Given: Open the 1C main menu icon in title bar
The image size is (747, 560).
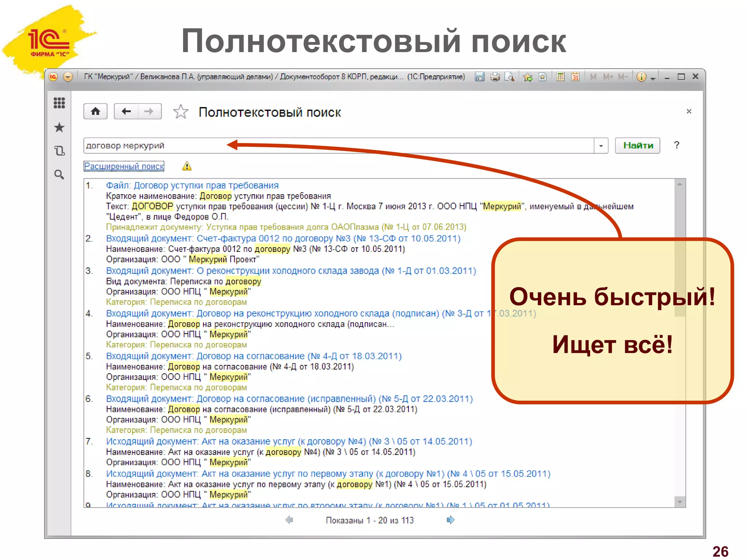Looking at the screenshot, I should (x=53, y=77).
